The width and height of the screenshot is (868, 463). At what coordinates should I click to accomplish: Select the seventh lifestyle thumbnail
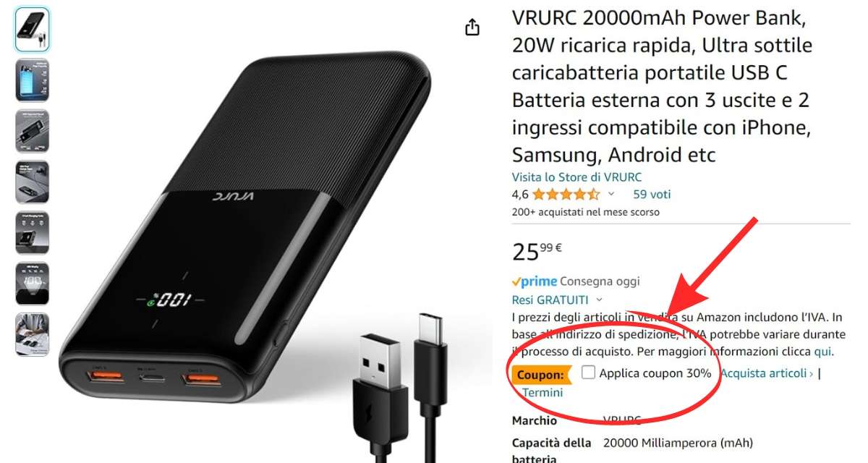coord(32,334)
